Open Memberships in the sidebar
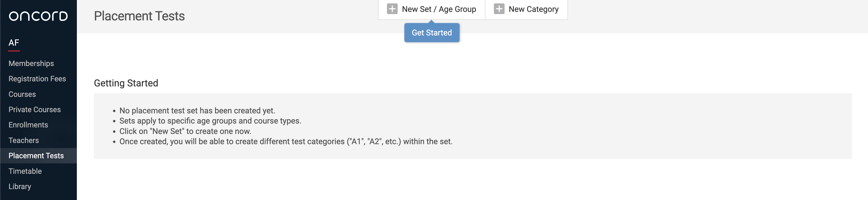 31,63
